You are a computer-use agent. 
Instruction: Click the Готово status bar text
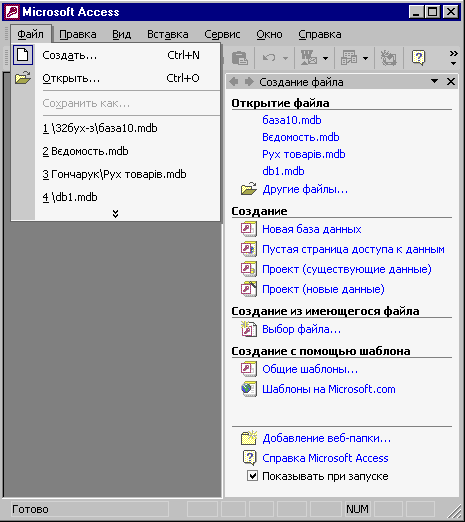coord(30,509)
